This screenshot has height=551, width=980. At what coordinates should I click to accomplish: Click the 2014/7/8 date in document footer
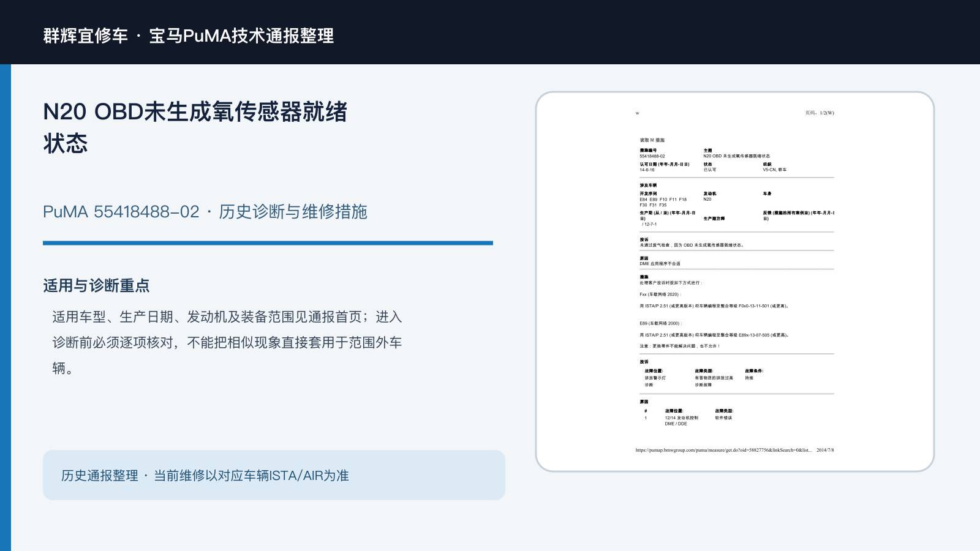[825, 450]
